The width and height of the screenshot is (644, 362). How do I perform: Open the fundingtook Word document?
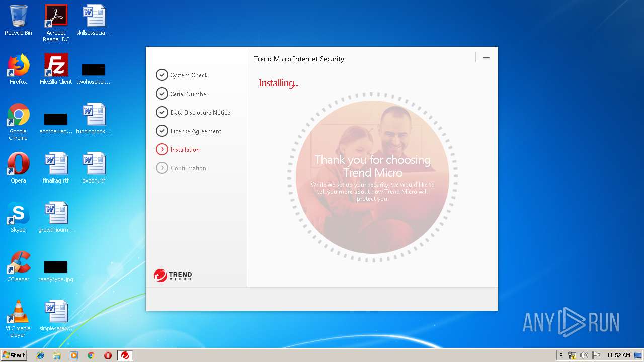94,119
